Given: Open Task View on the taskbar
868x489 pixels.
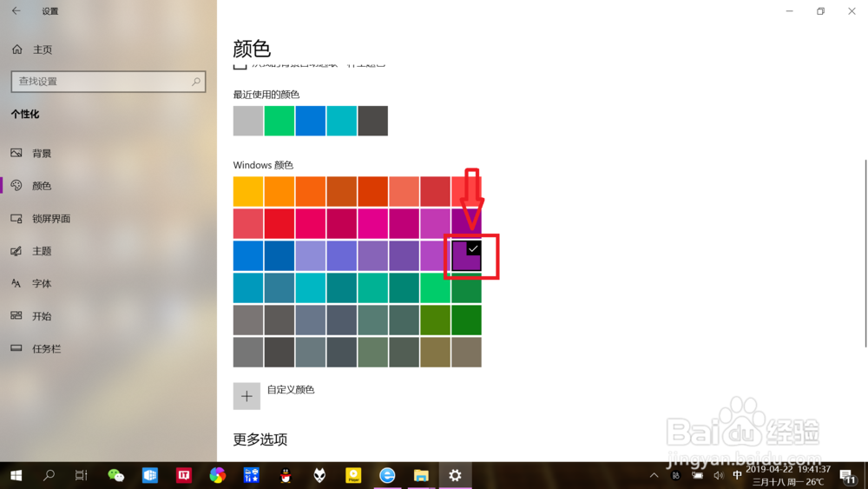Looking at the screenshot, I should (x=82, y=475).
